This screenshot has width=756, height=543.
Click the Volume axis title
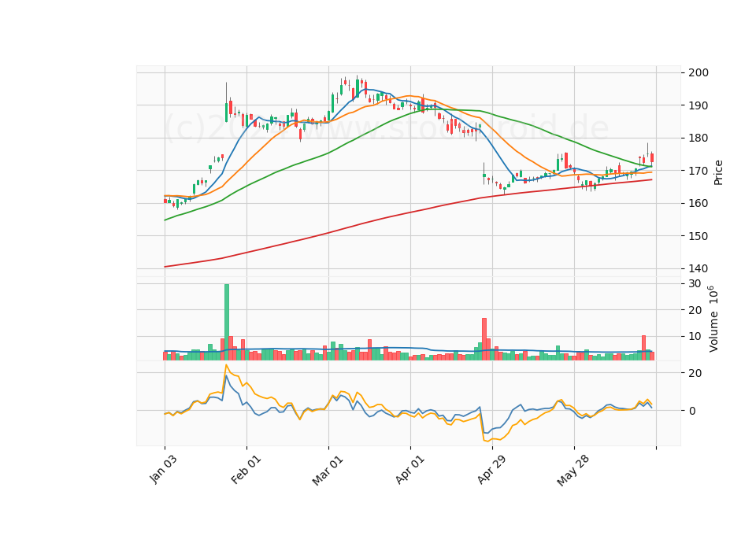pyautogui.click(x=713, y=319)
